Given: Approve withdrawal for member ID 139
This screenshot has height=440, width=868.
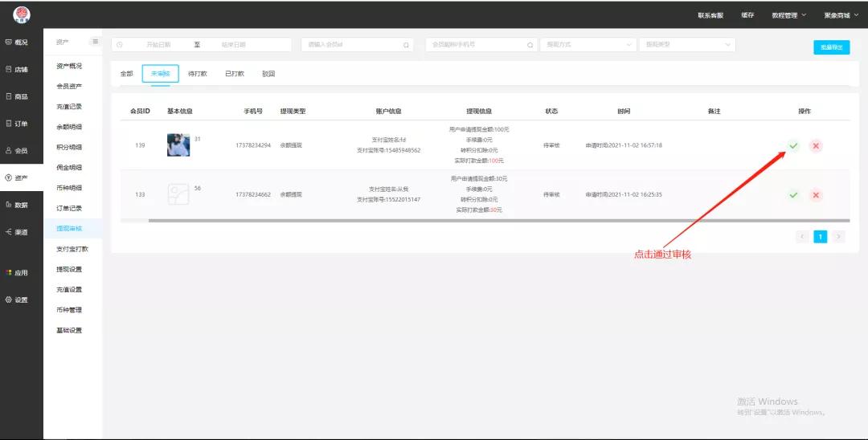Looking at the screenshot, I should pyautogui.click(x=793, y=146).
